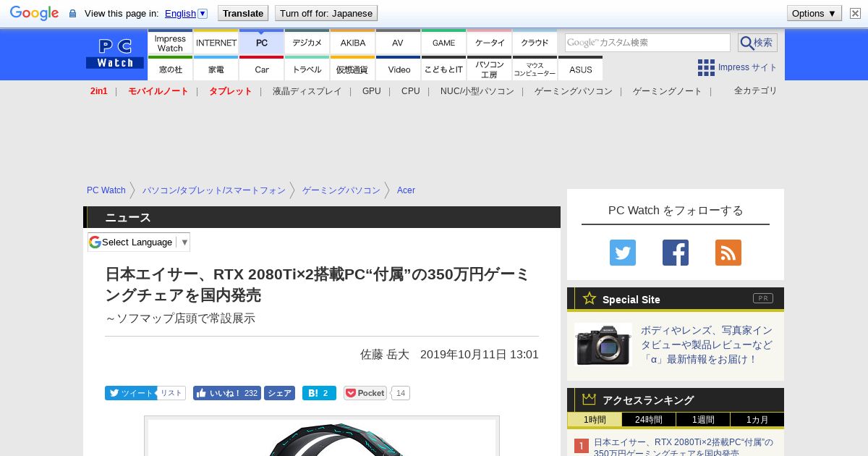Open ゲーミングパソコン category in nav bar
This screenshot has width=868, height=456.
click(x=574, y=91)
